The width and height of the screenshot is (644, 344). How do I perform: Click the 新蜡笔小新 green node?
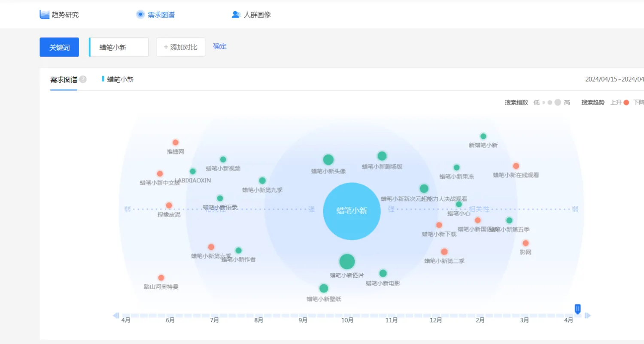(x=483, y=136)
